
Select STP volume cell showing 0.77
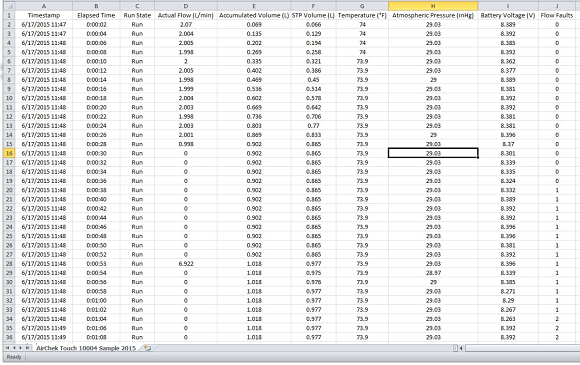[x=313, y=126]
